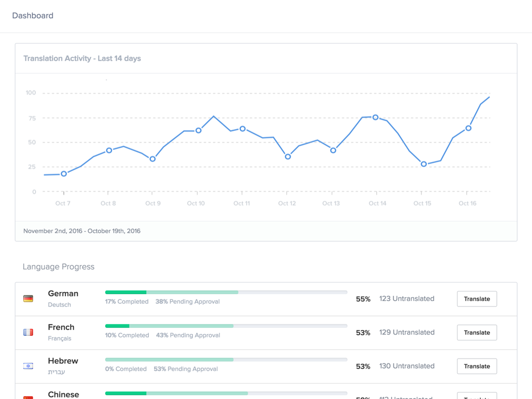Open the Chinese language entry
Viewport: 532px width, 399px height.
[63, 394]
